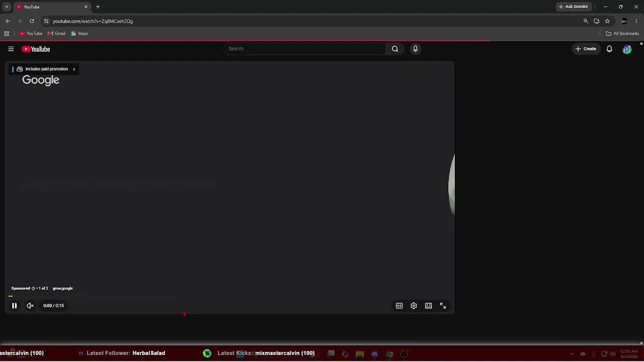The image size is (644, 362).
Task: Click the Ask Gemini button
Action: 573,7
